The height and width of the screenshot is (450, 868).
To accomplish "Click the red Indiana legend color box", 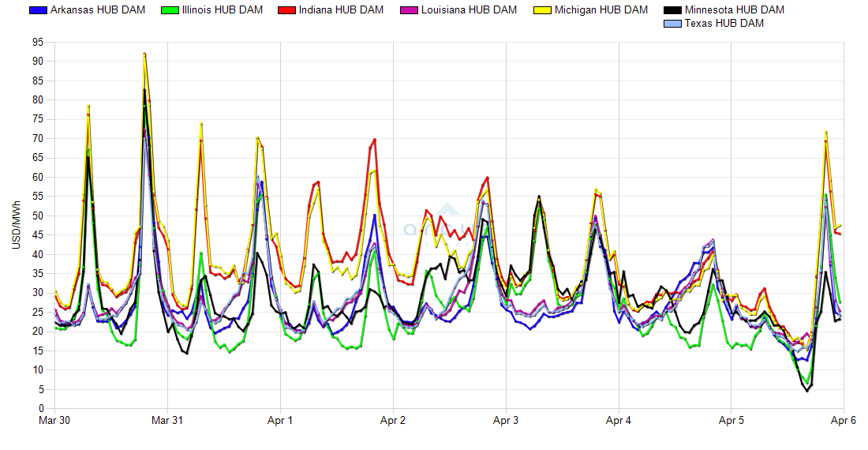I will click(287, 10).
